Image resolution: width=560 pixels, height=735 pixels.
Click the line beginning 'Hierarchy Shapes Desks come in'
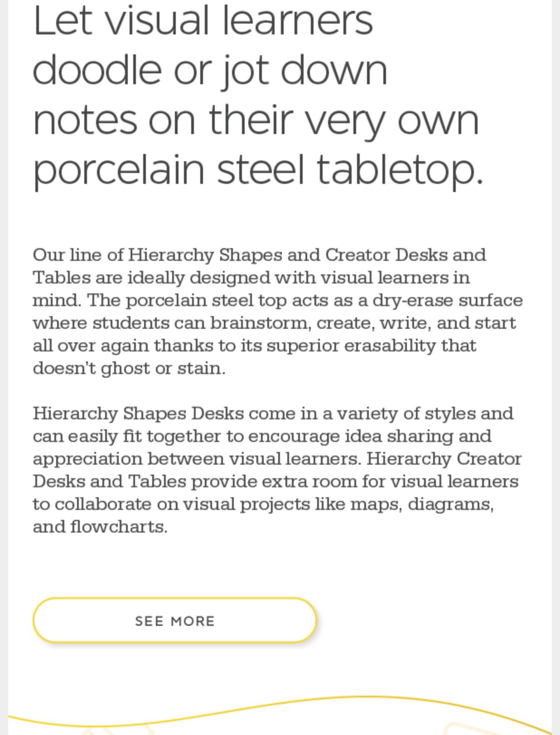point(273,413)
